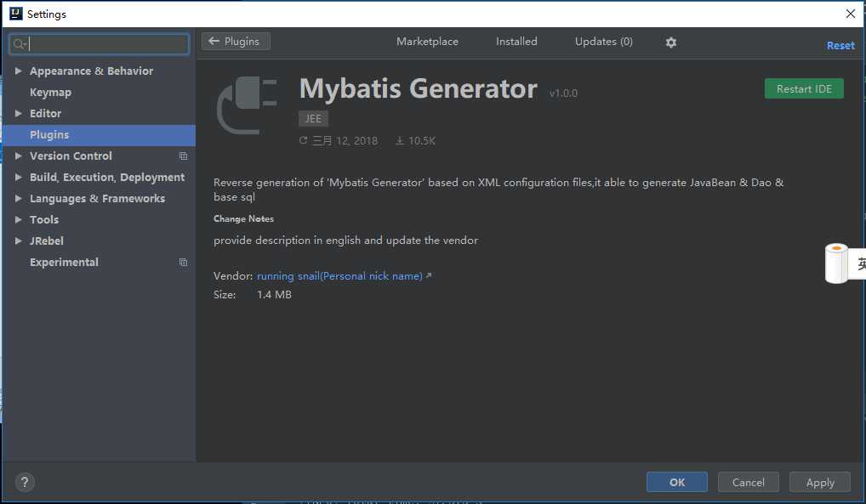Click the JEE tag badge
This screenshot has height=504, width=866.
tap(313, 119)
